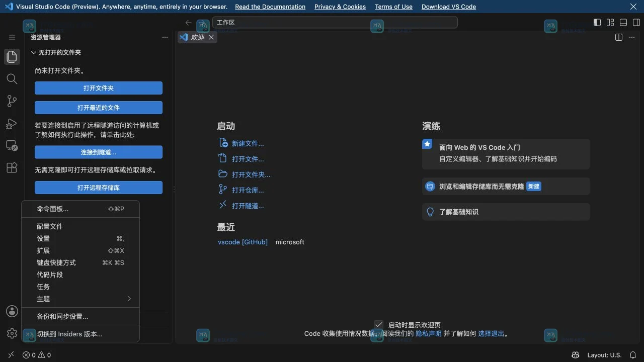Expand the 主题 submenu

80,299
